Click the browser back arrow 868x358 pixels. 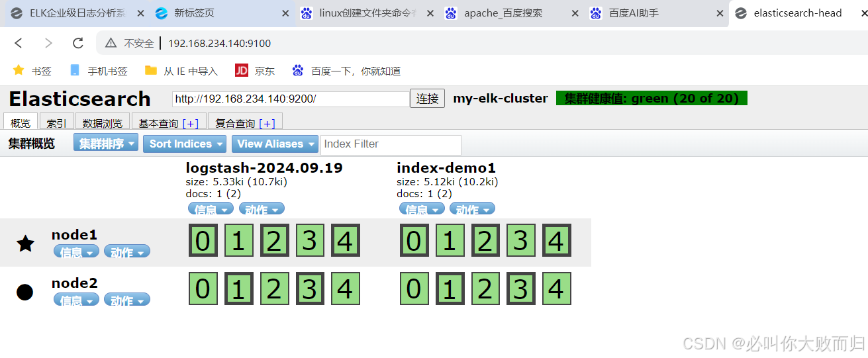point(19,43)
